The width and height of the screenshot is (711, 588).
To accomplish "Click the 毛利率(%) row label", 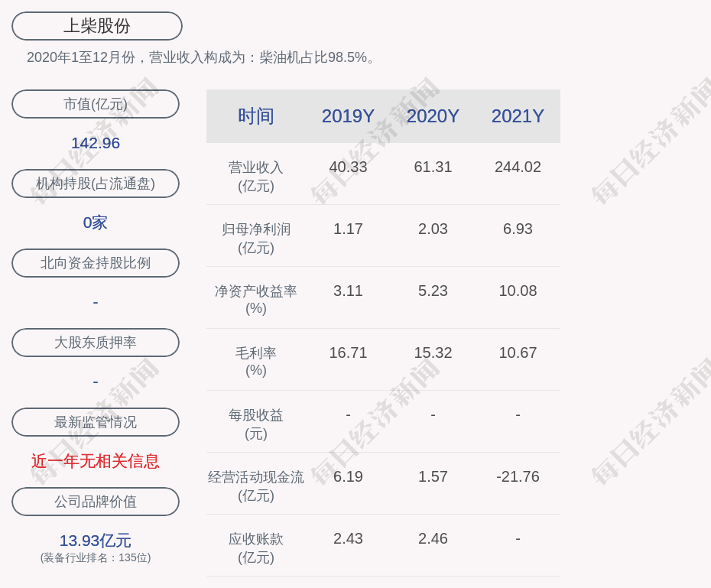I will pos(256,362).
